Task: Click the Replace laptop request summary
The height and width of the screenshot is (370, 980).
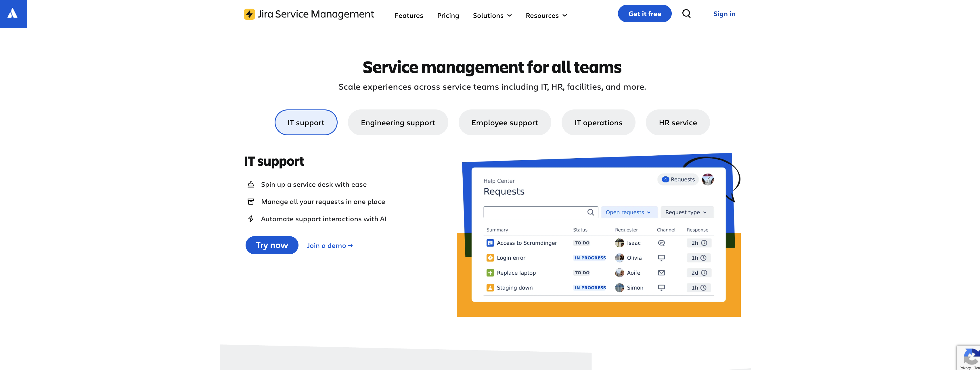Action: click(516, 273)
